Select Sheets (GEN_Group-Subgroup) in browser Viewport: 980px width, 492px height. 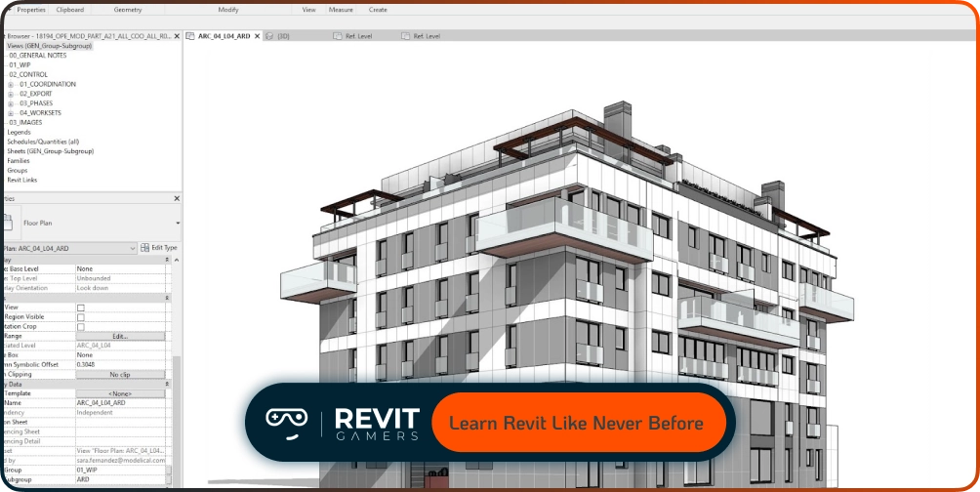click(x=51, y=151)
